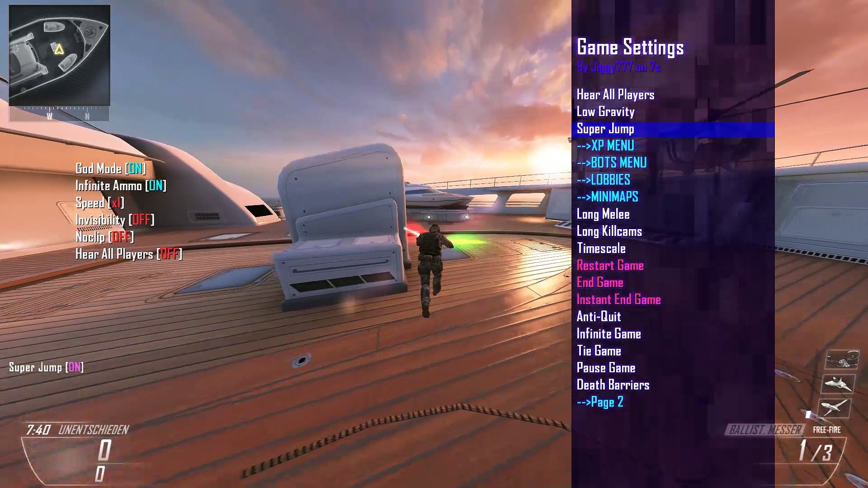Navigate to Page 2 settings

point(600,402)
